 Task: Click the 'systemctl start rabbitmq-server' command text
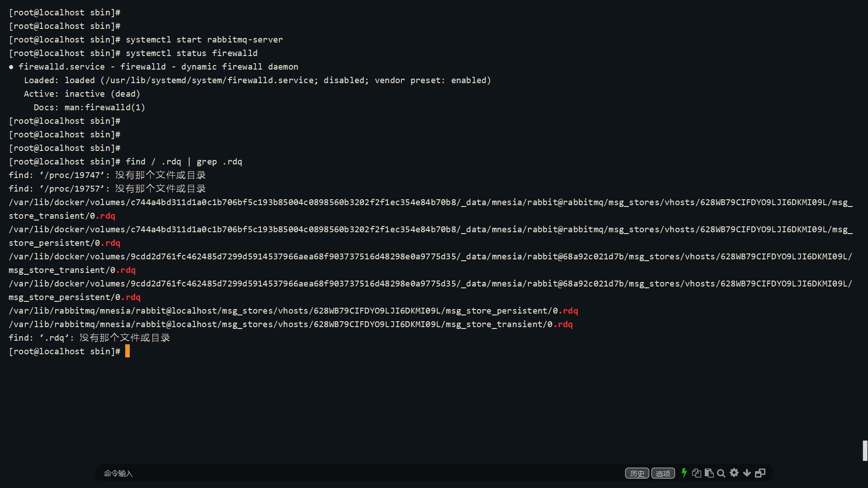pyautogui.click(x=204, y=40)
